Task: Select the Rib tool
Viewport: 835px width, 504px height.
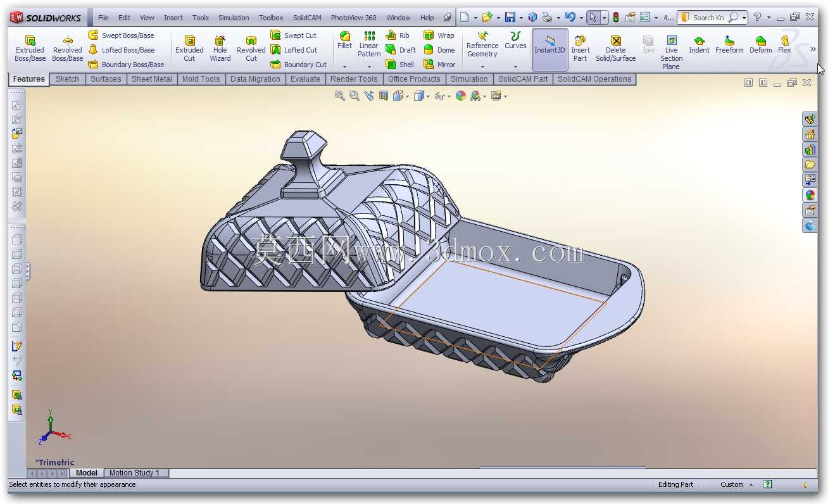Action: 398,35
